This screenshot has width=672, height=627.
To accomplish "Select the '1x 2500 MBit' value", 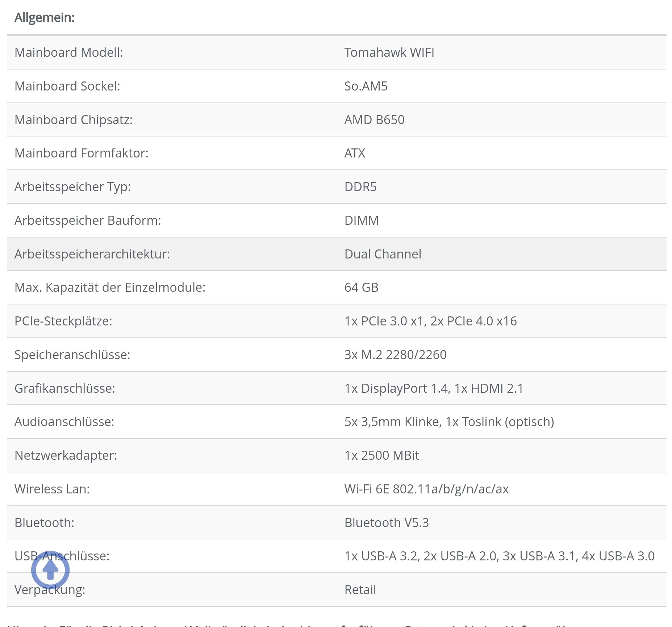I will pos(382,455).
